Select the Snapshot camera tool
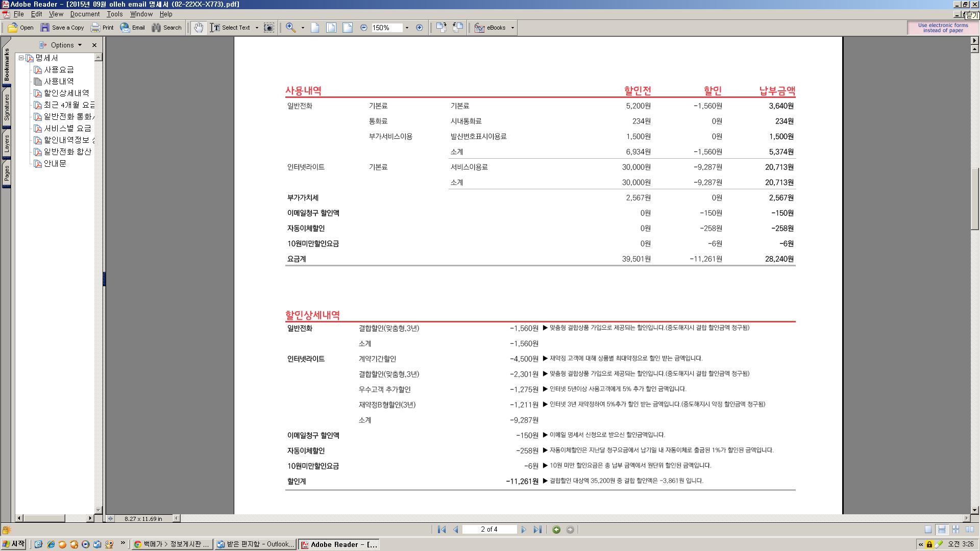Viewport: 980px width, 551px height. (x=269, y=28)
